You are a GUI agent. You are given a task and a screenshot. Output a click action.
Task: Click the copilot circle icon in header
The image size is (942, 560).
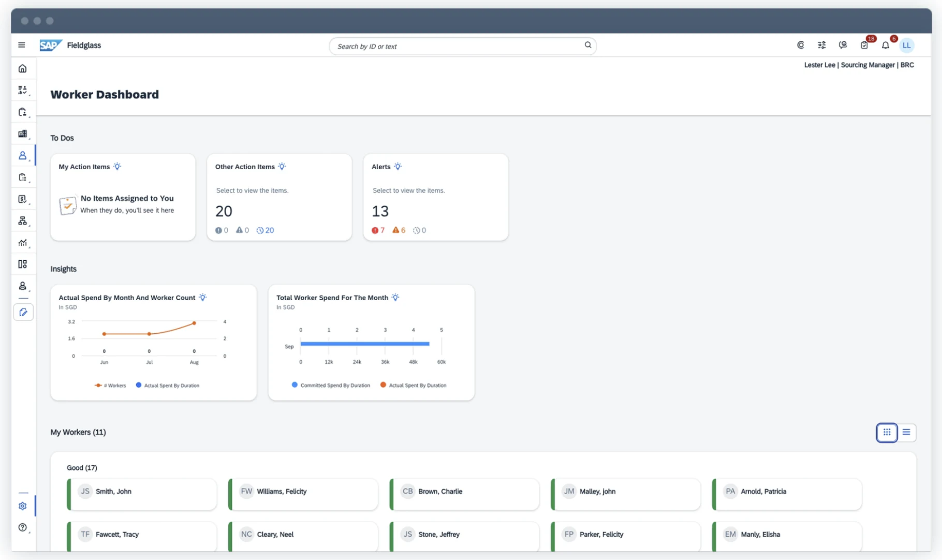click(801, 45)
